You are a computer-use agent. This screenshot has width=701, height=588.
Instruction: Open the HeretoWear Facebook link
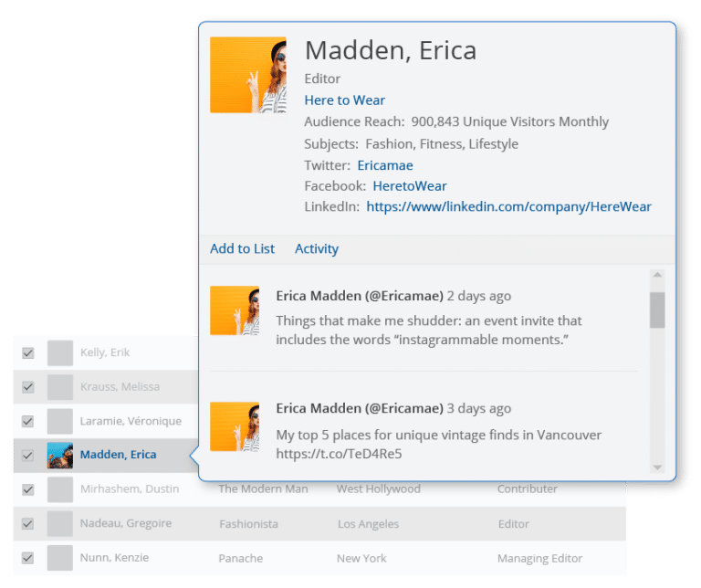click(410, 186)
